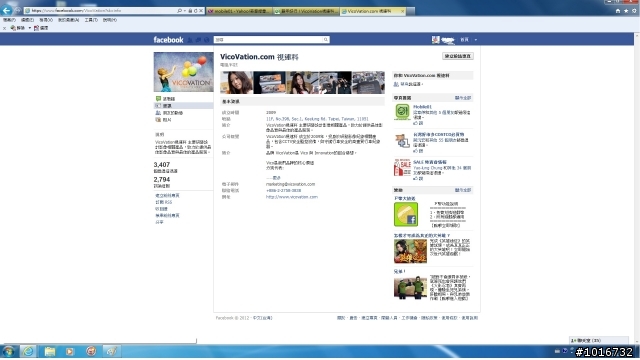Click the select toolbar button
This screenshot has height=360, width=640.
(41, 28)
